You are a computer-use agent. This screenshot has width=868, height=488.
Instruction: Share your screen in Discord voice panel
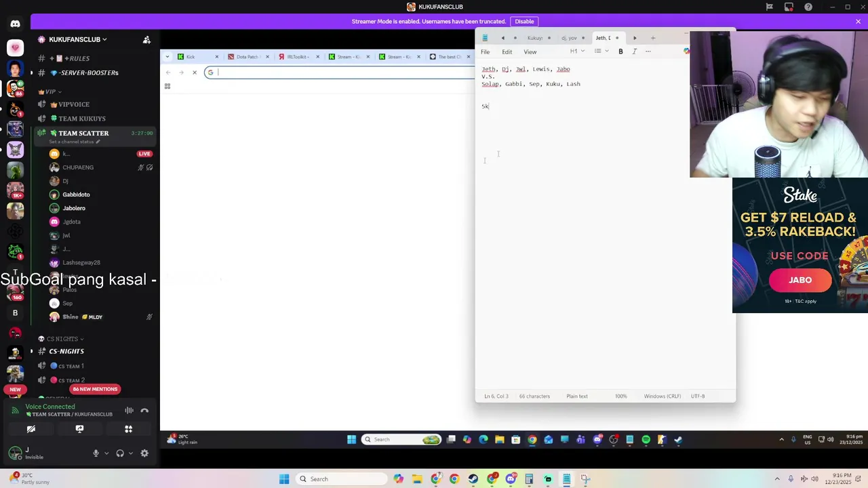pyautogui.click(x=79, y=429)
